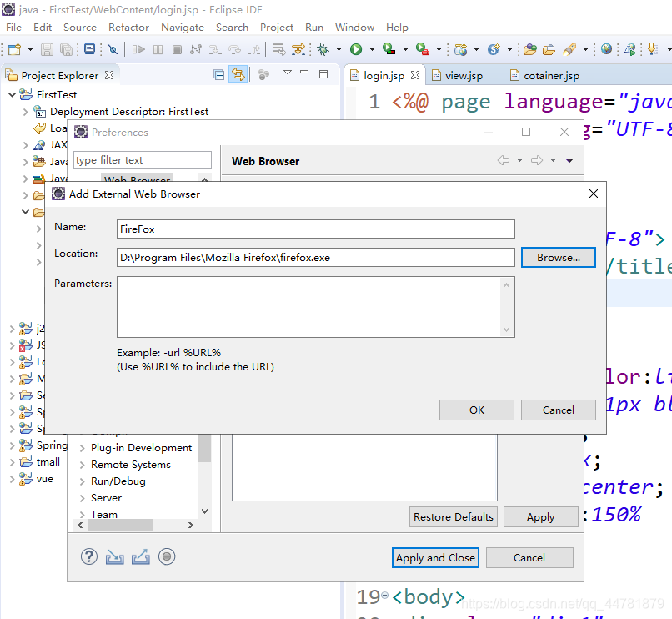Click the Preferences Help question mark icon
Viewport: 672px width, 619px height.
tap(89, 556)
